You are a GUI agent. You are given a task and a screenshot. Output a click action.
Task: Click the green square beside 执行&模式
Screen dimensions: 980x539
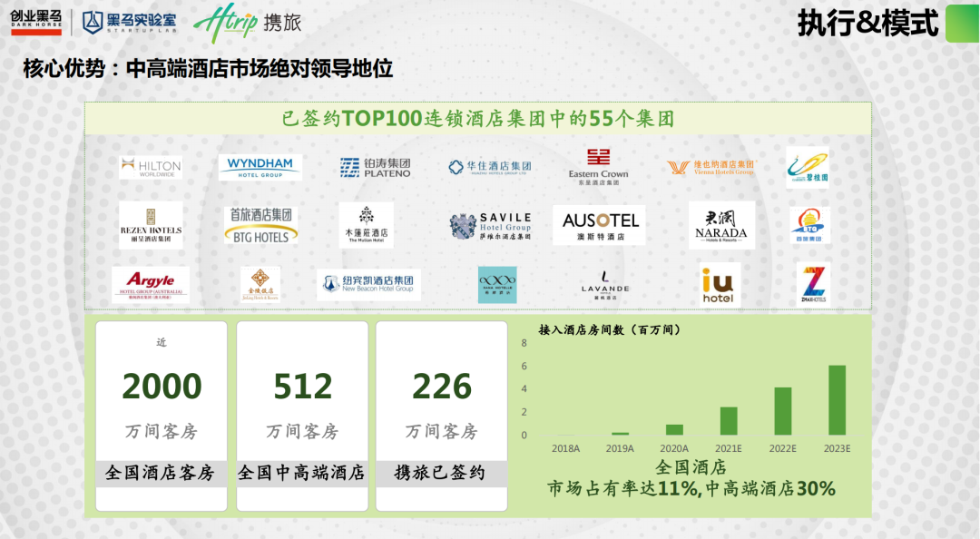(x=962, y=23)
